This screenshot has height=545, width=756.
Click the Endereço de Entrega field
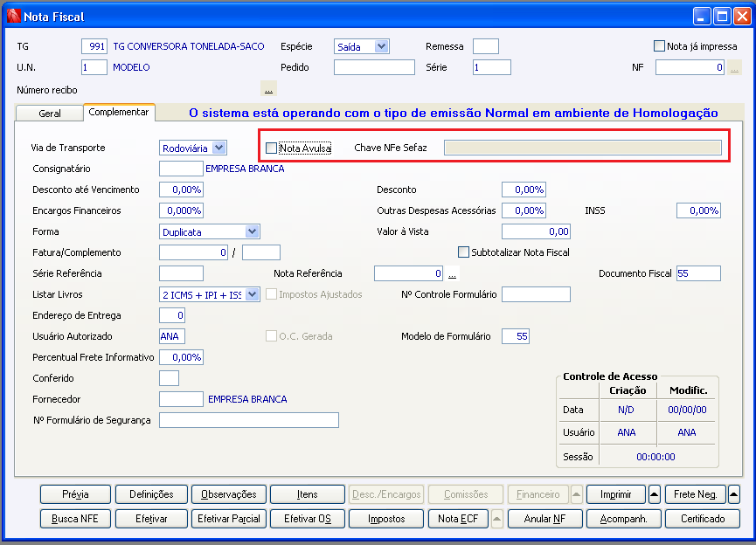click(x=172, y=315)
